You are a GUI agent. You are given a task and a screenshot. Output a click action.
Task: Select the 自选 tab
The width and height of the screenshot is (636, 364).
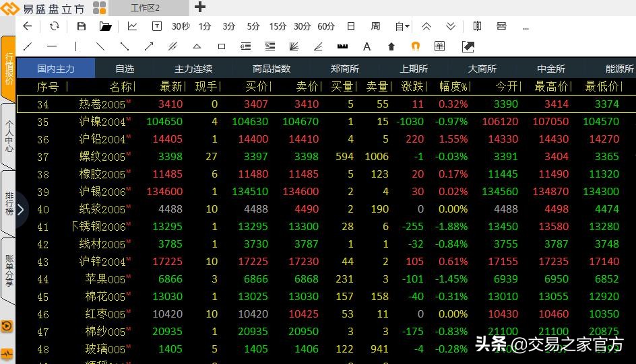click(x=125, y=69)
